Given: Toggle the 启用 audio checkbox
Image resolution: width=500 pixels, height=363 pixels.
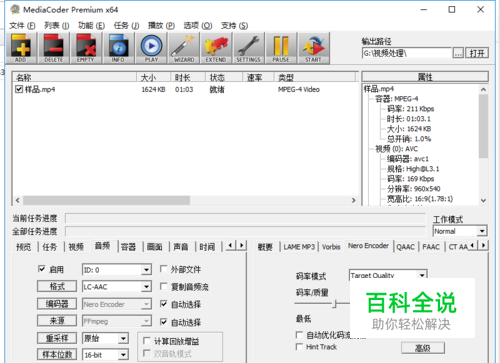Looking at the screenshot, I should click(x=42, y=269).
